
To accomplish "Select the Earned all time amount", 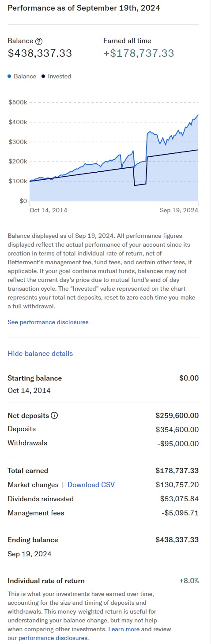I will pyautogui.click(x=139, y=53).
